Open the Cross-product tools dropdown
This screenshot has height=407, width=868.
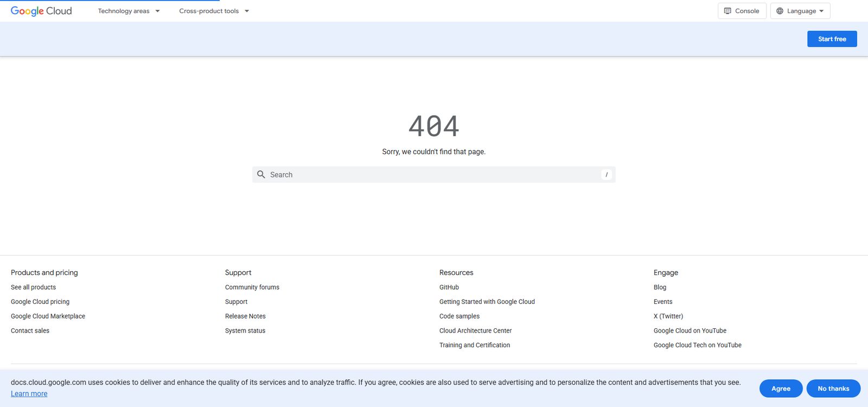pyautogui.click(x=214, y=11)
